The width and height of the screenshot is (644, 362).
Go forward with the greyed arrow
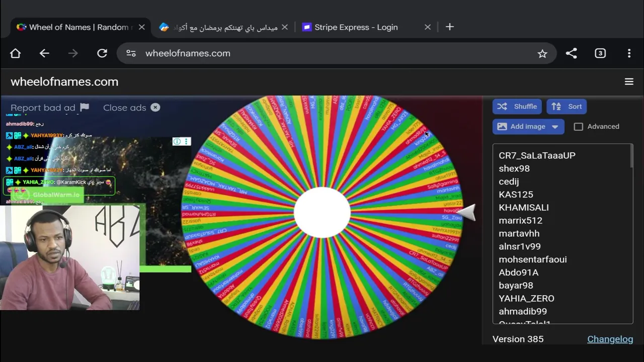point(73,53)
